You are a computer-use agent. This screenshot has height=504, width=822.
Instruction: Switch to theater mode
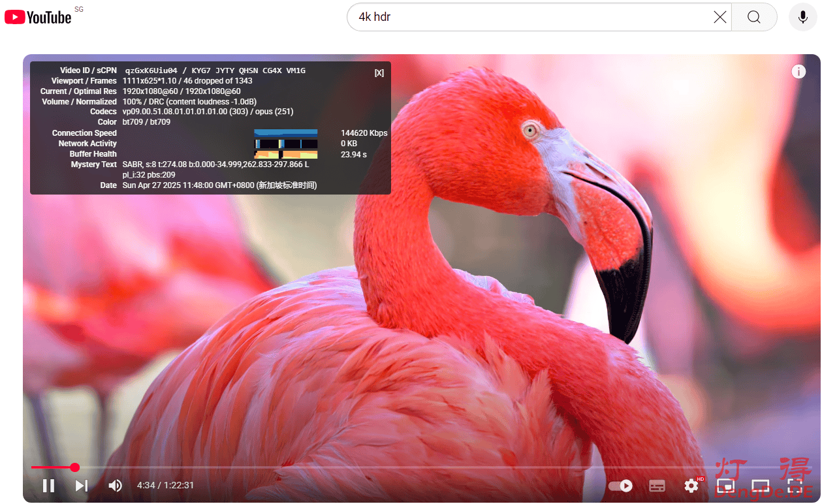tap(760, 486)
